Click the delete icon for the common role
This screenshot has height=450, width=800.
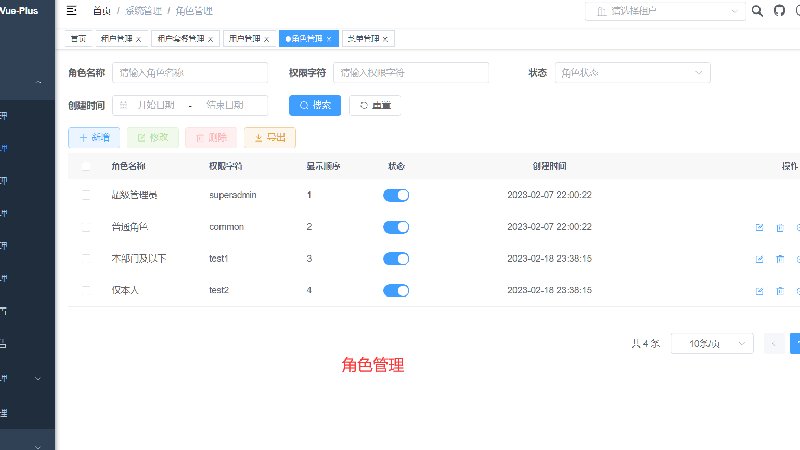pyautogui.click(x=780, y=228)
